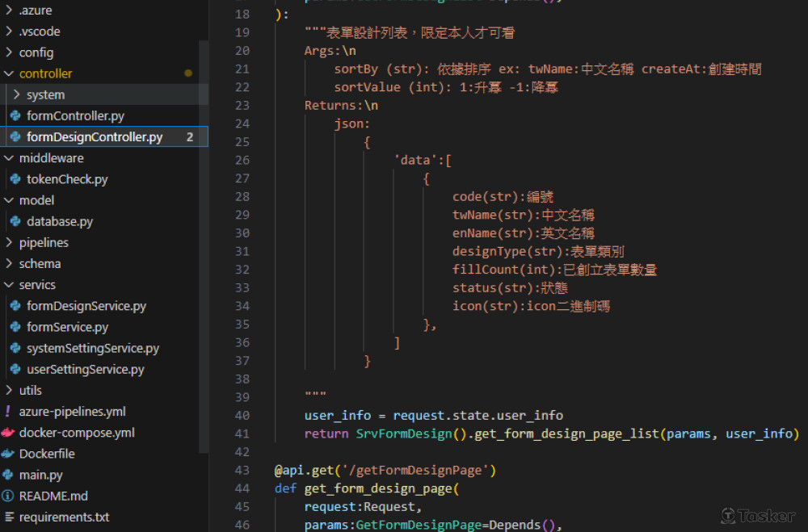This screenshot has width=808, height=532.
Task: Click the Python icon beside formController.py
Action: pyautogui.click(x=15, y=115)
